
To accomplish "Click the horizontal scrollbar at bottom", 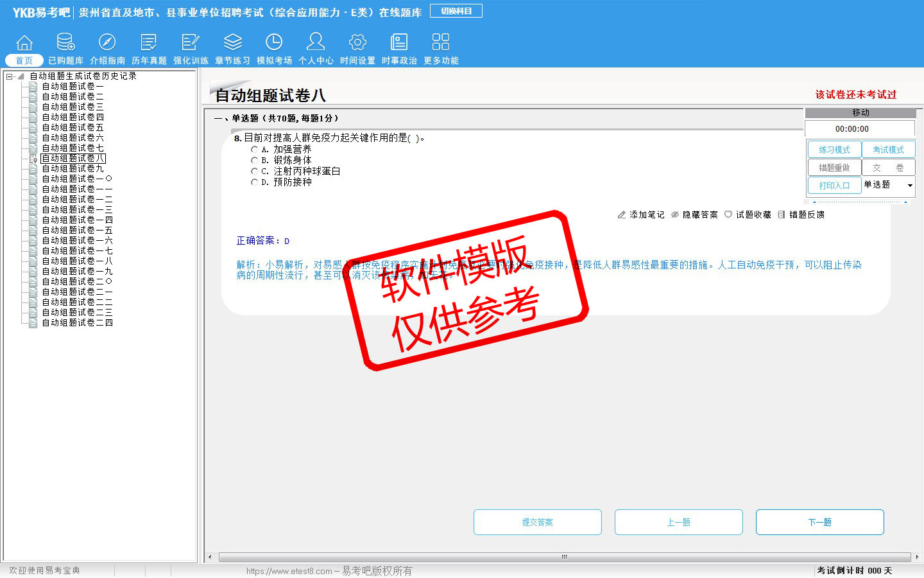I will click(563, 557).
